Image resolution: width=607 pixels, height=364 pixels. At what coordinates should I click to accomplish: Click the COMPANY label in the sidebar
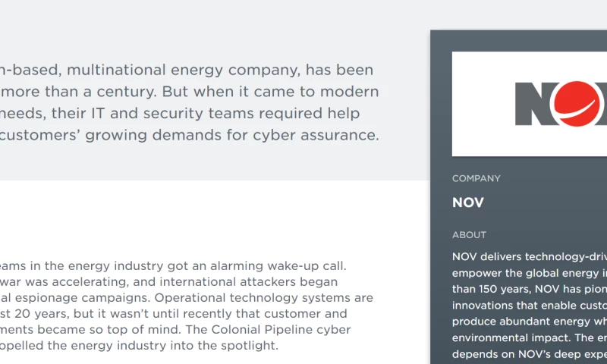[476, 179]
